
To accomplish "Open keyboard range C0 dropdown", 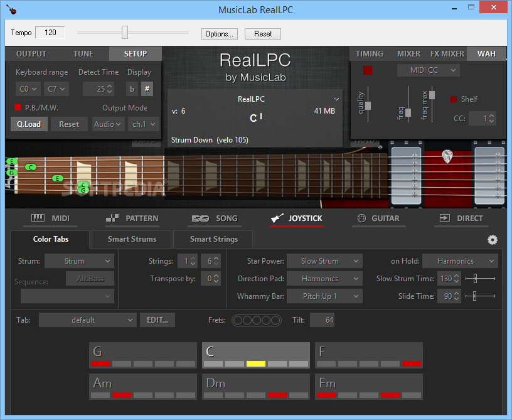I will [x=28, y=89].
